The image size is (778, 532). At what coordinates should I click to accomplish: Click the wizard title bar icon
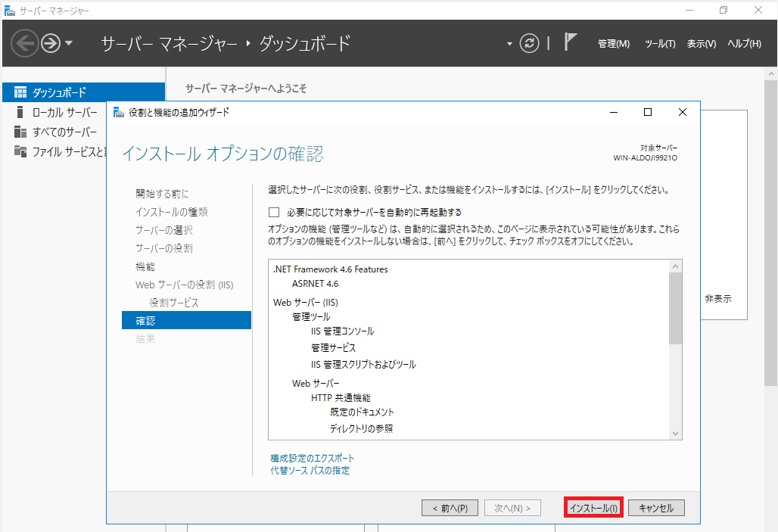[x=119, y=113]
